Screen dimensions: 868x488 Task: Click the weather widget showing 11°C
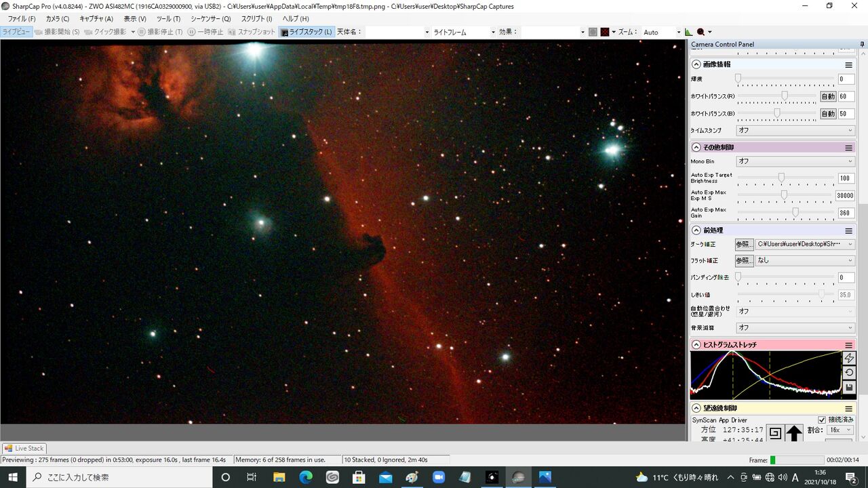(x=678, y=477)
